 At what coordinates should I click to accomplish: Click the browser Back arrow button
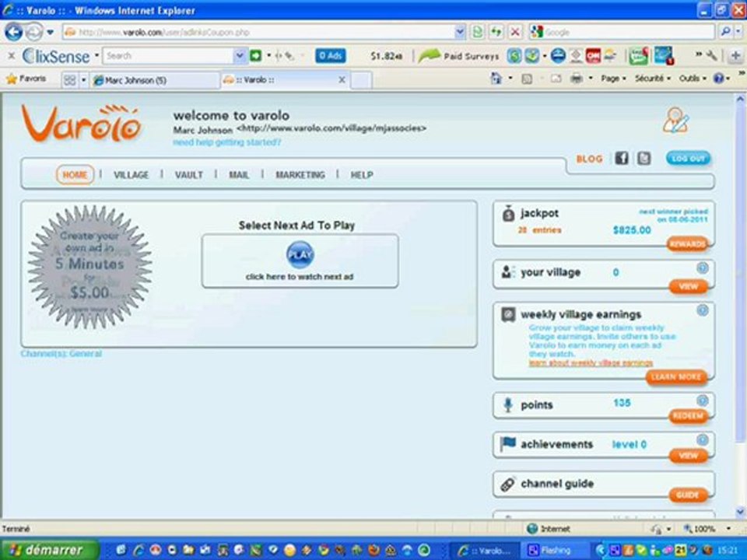click(14, 33)
